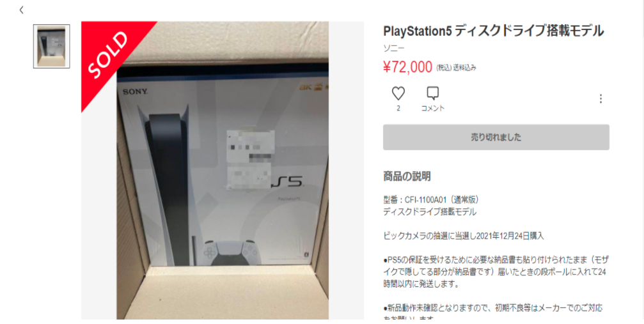Open the three-dot more options menu
The width and height of the screenshot is (644, 324).
click(601, 98)
